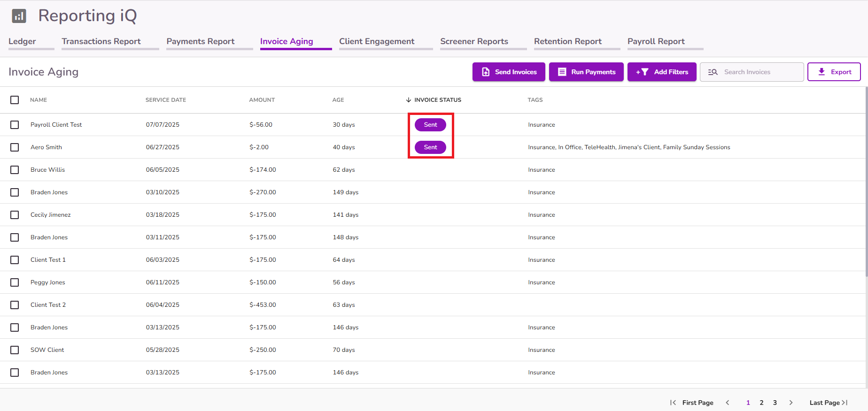Click the Export button
868x411 pixels.
pyautogui.click(x=834, y=72)
